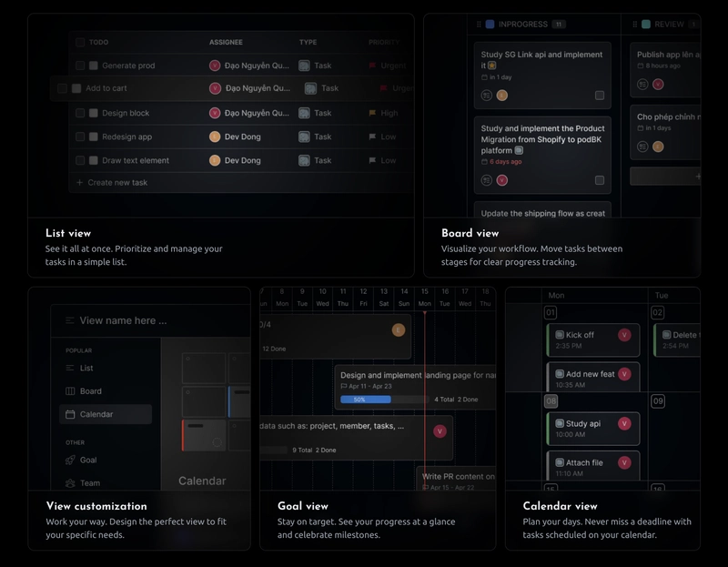Click the subtask icon on Study SG Link card
Screen dimensions: 728x567
[x=486, y=96]
